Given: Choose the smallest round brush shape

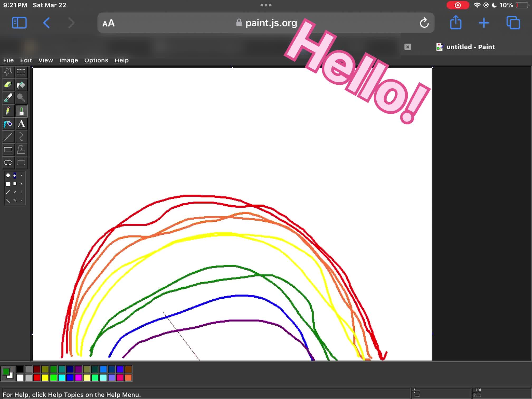Looking at the screenshot, I should pyautogui.click(x=21, y=175).
